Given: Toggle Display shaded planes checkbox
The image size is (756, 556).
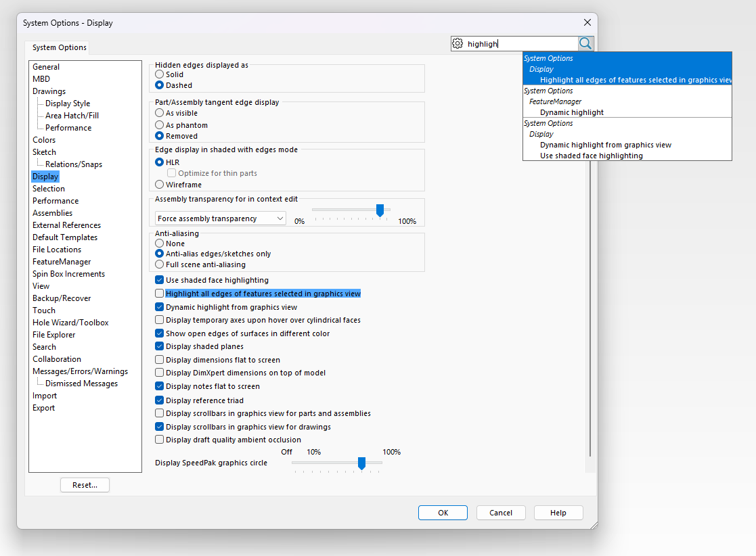Looking at the screenshot, I should 160,346.
